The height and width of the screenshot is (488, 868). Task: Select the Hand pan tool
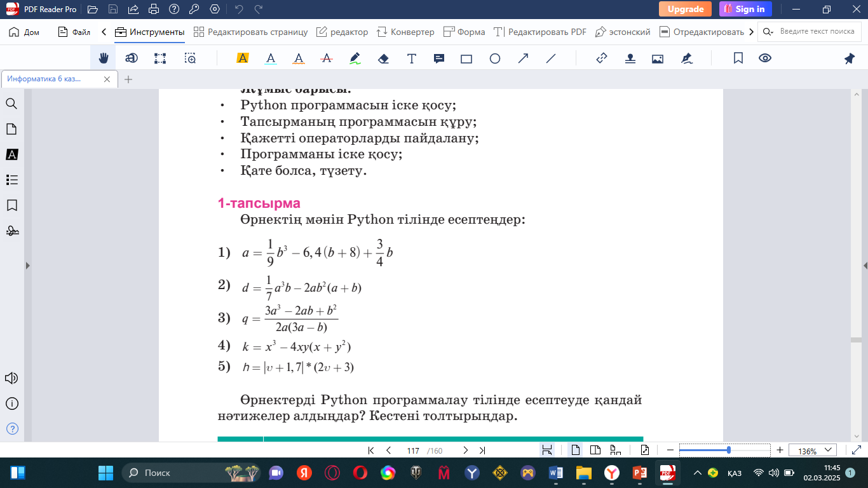103,58
